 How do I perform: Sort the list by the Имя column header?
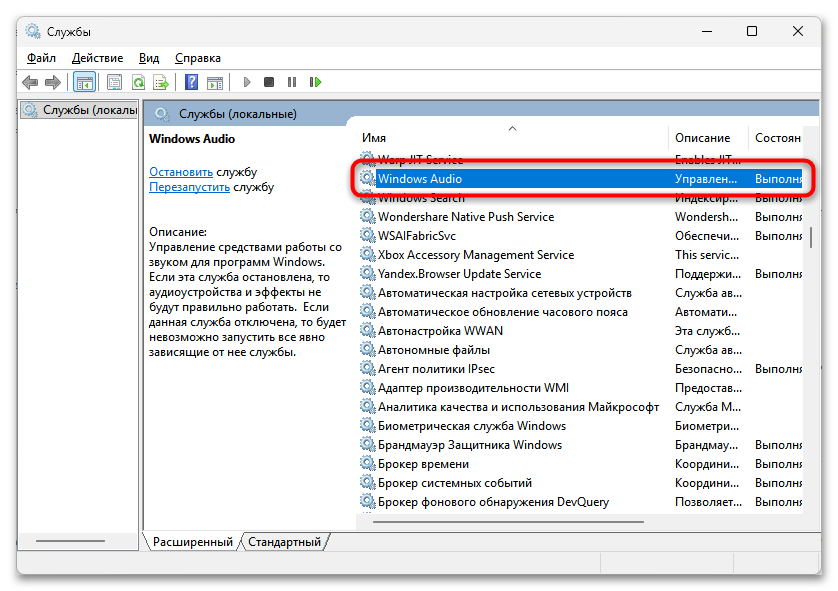click(x=510, y=138)
